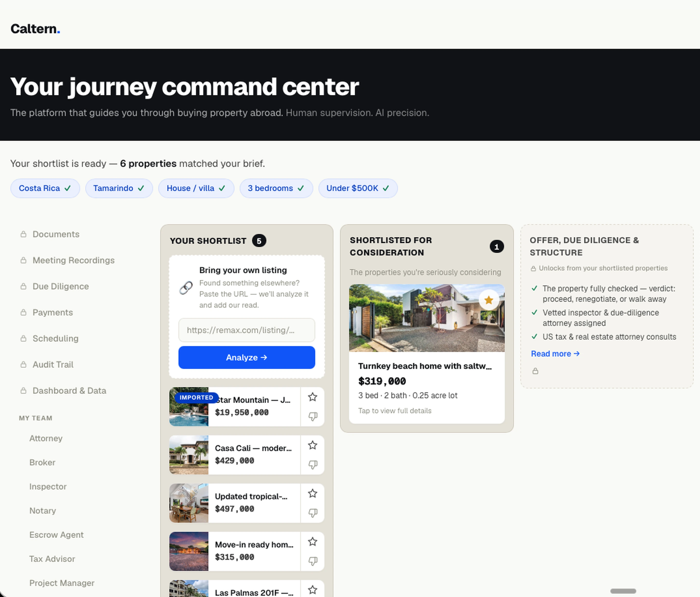Click the $19,950,000 price
This screenshot has width=700, height=597.
[x=242, y=412]
